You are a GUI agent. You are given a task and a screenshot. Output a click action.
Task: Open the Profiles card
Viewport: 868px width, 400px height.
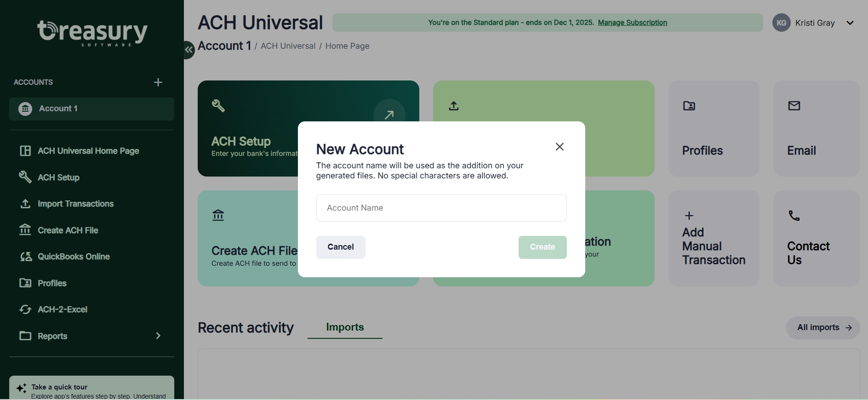[x=714, y=129]
